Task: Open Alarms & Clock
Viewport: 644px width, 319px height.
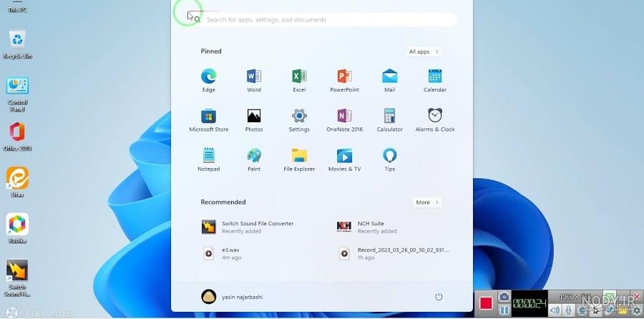Action: [435, 120]
